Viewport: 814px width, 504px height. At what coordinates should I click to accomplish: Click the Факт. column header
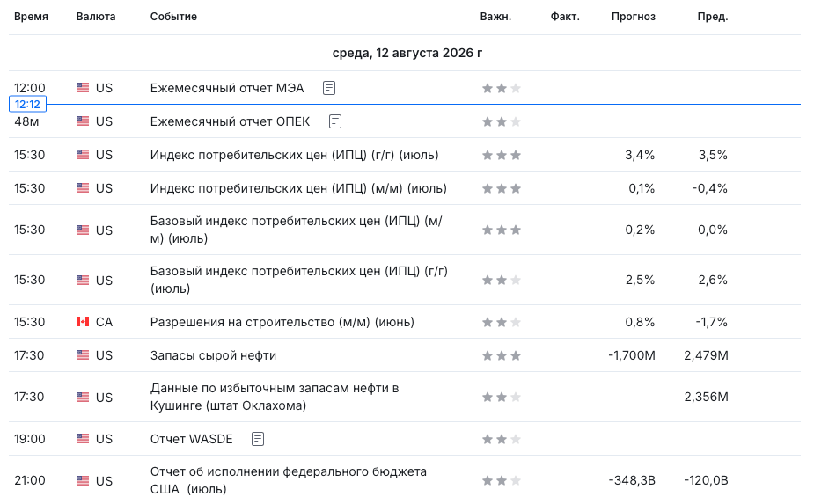click(x=565, y=17)
